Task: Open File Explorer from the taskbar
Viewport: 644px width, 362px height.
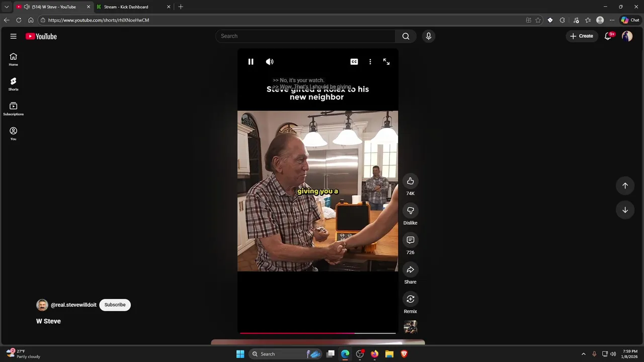Action: point(389,354)
